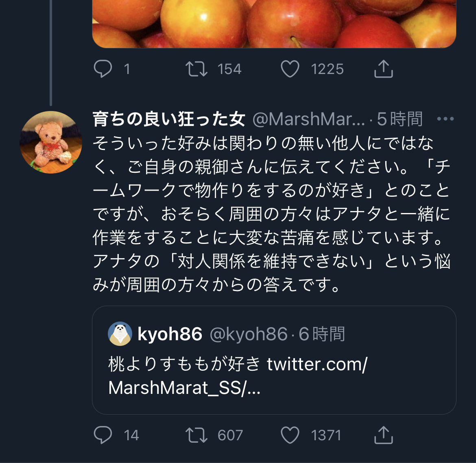476x463 pixels.
Task: View the plum photo image
Action: click(274, 22)
